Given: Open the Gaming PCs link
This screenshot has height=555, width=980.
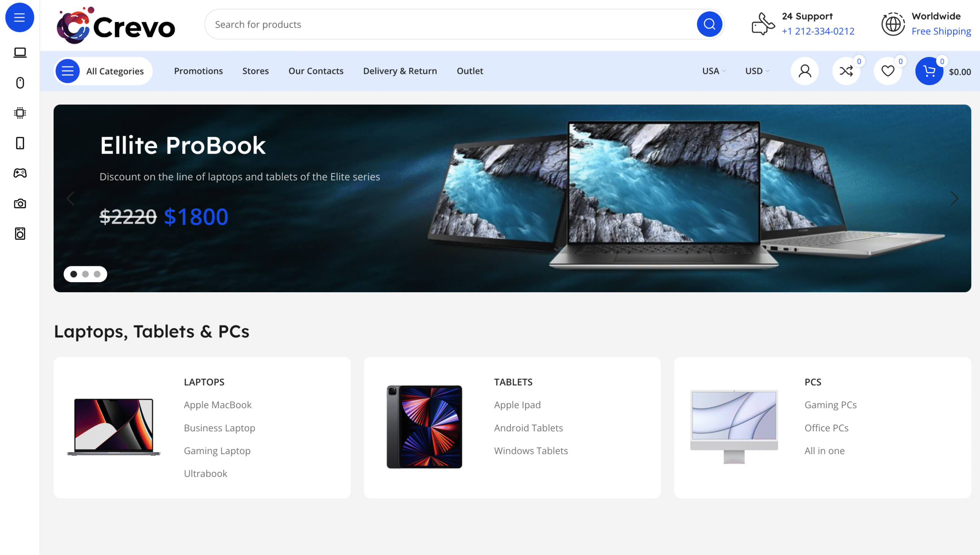Looking at the screenshot, I should [x=830, y=405].
